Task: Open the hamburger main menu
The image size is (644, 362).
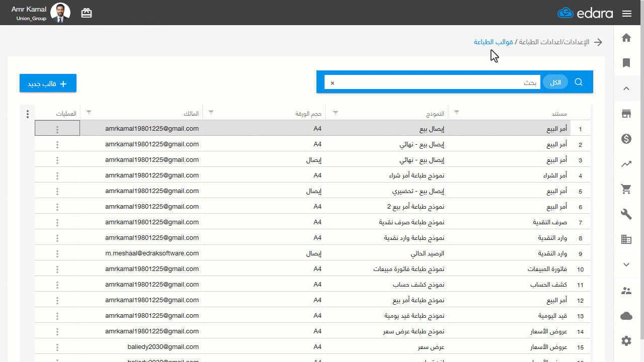Action: click(x=627, y=14)
